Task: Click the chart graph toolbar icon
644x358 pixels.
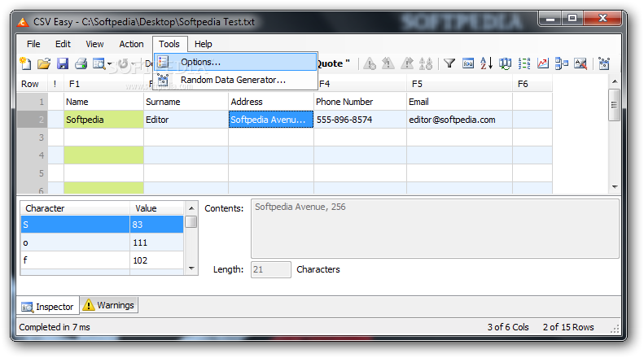Action: (x=543, y=63)
